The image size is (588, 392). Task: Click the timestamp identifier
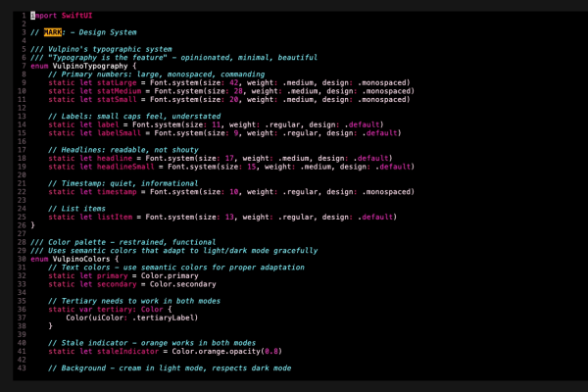pos(117,192)
